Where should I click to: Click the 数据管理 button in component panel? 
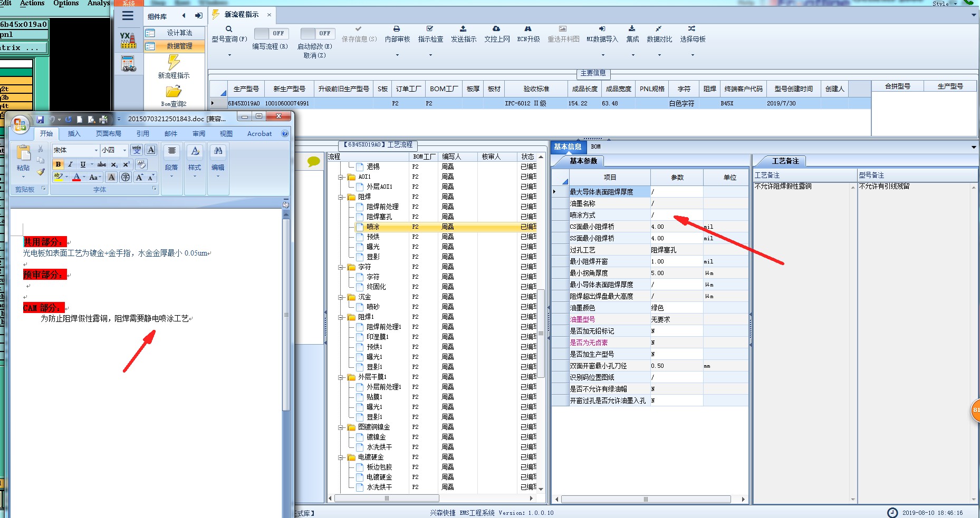pos(174,46)
